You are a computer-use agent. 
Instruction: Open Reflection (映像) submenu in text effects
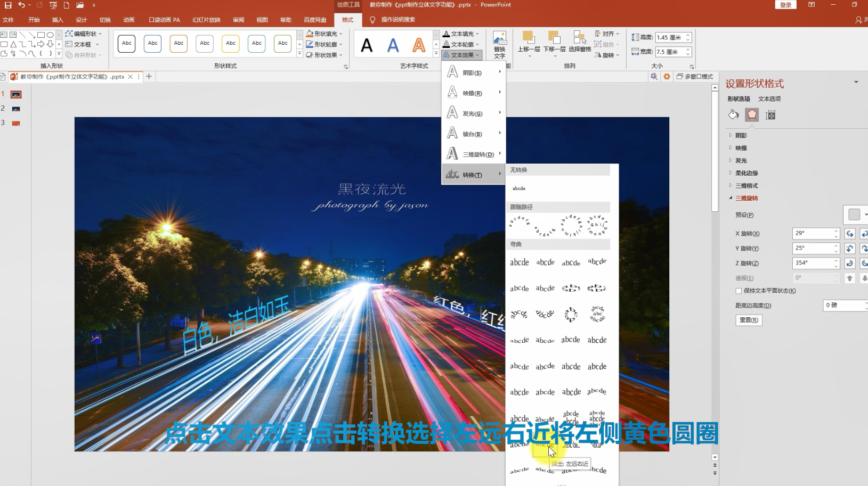[x=474, y=93]
